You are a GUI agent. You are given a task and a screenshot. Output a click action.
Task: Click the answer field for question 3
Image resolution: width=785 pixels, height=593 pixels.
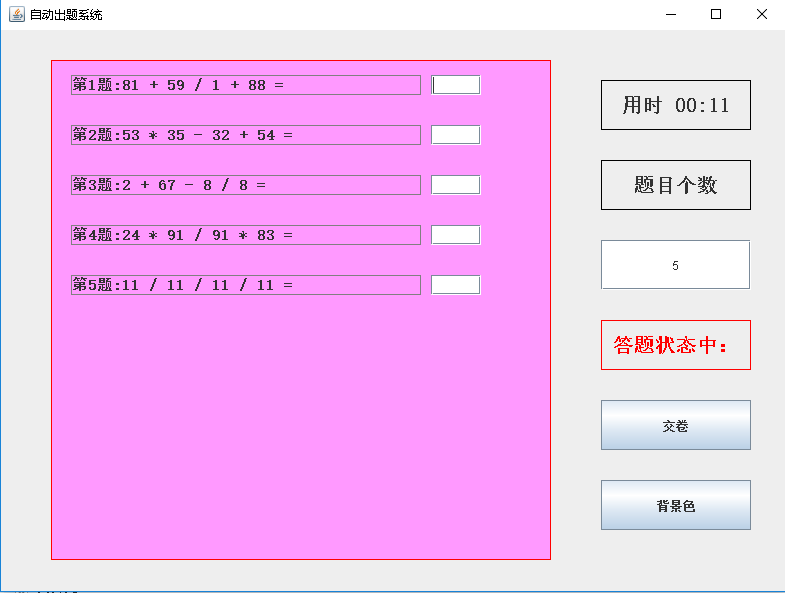456,185
